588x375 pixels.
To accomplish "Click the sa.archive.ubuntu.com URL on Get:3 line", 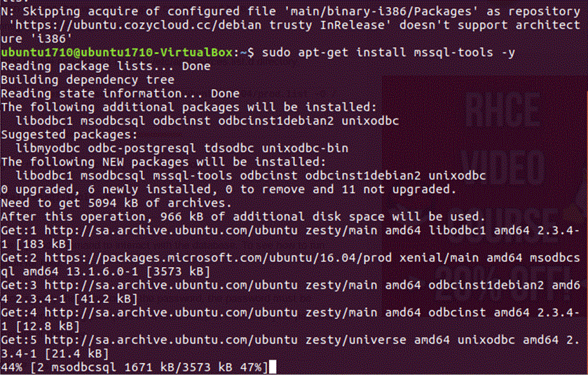I will point(170,285).
